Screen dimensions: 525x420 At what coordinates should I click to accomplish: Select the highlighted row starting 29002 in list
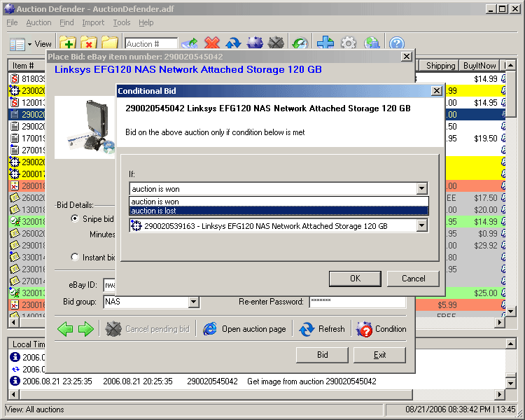pyautogui.click(x=27, y=115)
